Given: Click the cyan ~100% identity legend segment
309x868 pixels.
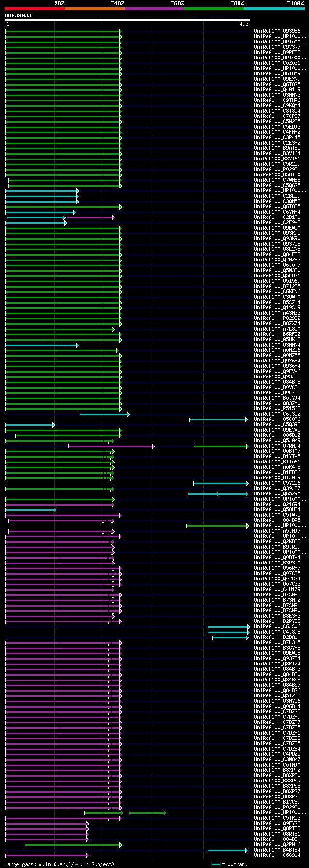Looking at the screenshot, I should pyautogui.click(x=274, y=8).
